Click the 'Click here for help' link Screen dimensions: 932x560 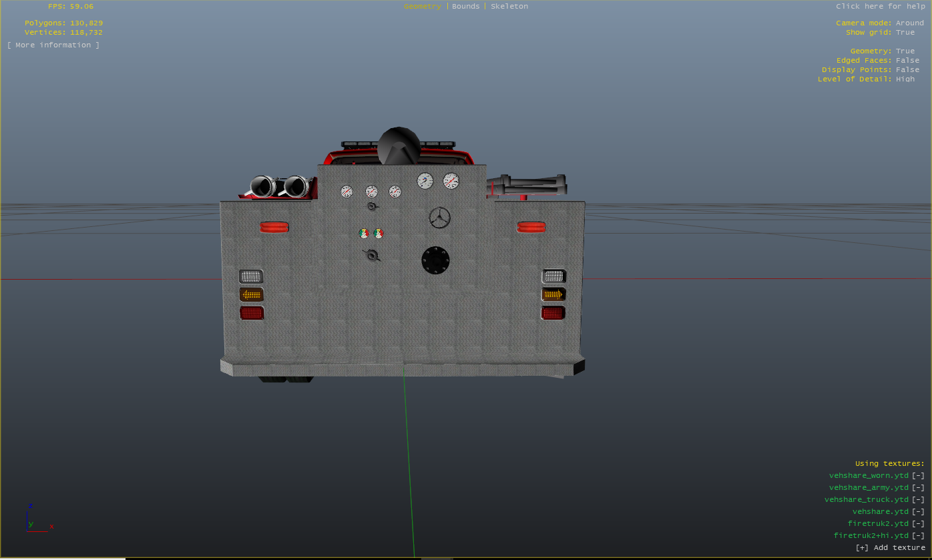880,6
